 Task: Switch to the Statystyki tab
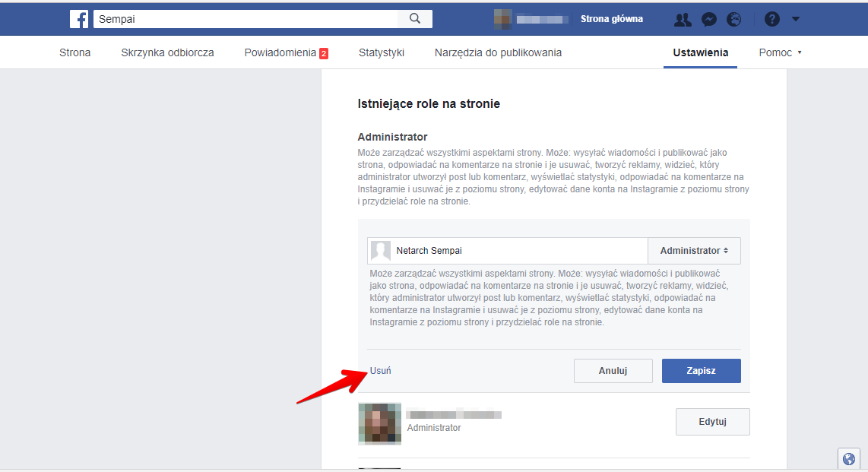pos(382,52)
